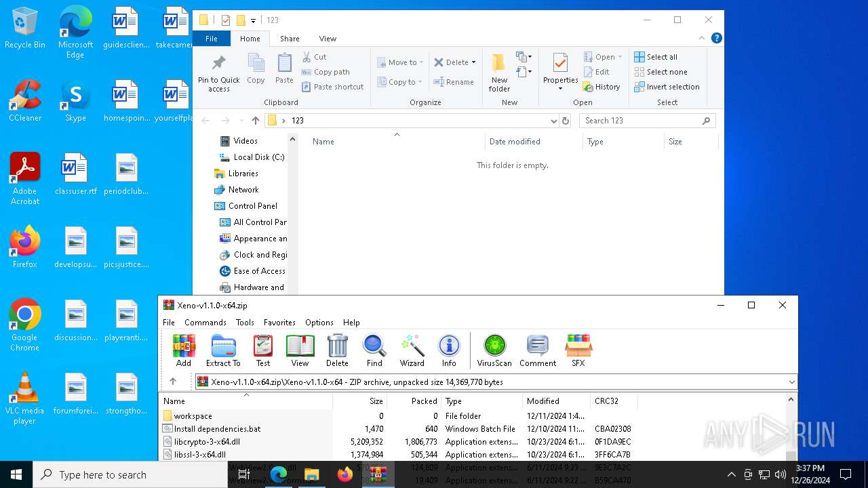
Task: Open the Delete dropdown arrow
Action: (x=473, y=62)
